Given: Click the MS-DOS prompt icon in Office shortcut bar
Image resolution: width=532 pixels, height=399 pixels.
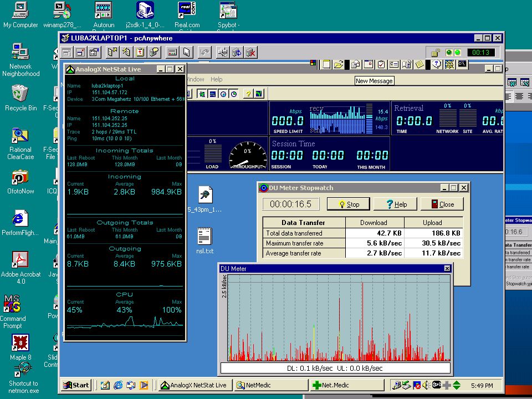Looking at the screenshot, I should click(462, 64).
